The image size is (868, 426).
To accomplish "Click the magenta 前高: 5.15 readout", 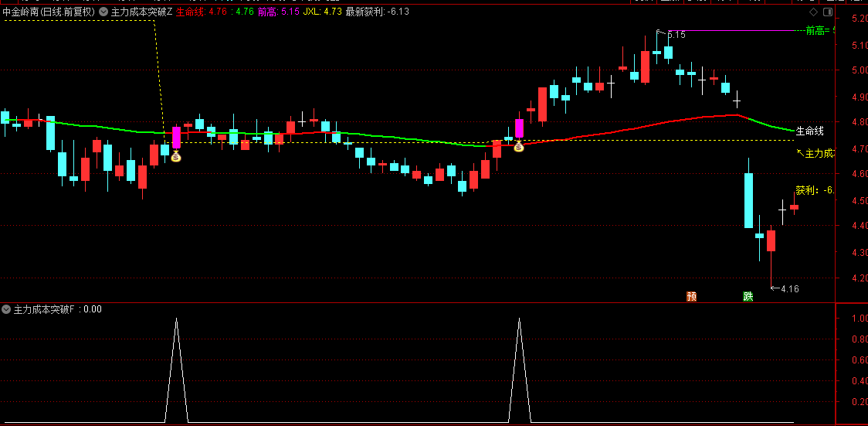I will coord(279,12).
